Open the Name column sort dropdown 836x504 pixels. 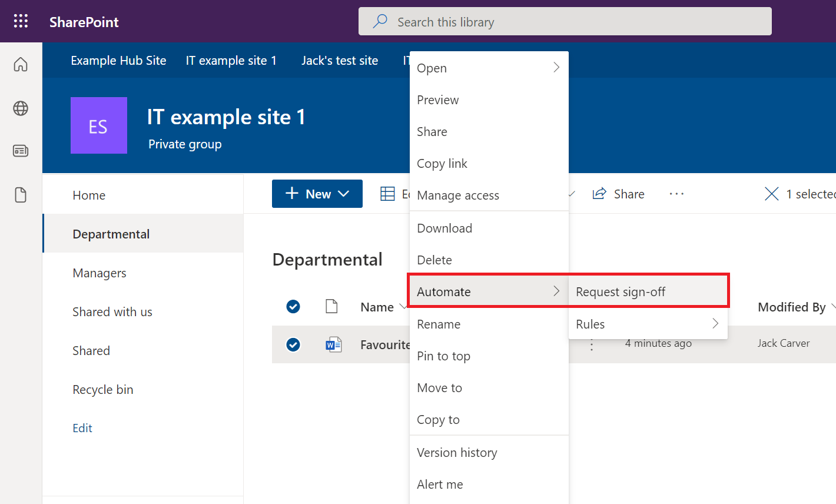coord(404,307)
